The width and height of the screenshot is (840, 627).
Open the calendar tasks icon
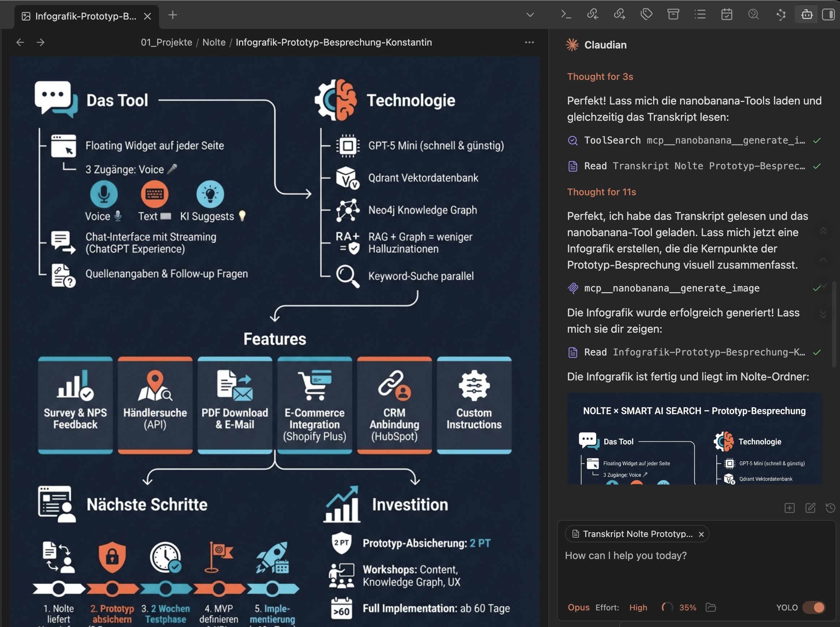[x=727, y=14]
